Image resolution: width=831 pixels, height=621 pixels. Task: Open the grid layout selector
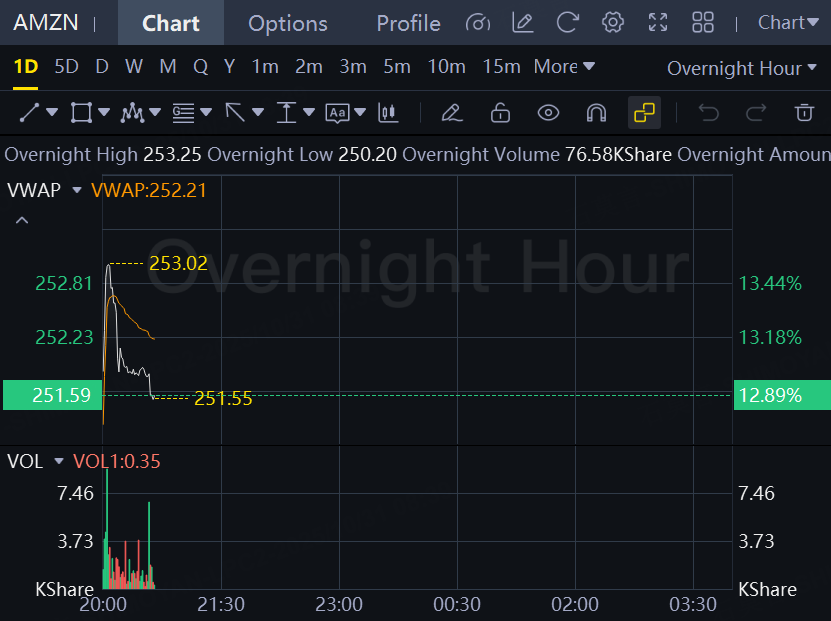point(703,23)
